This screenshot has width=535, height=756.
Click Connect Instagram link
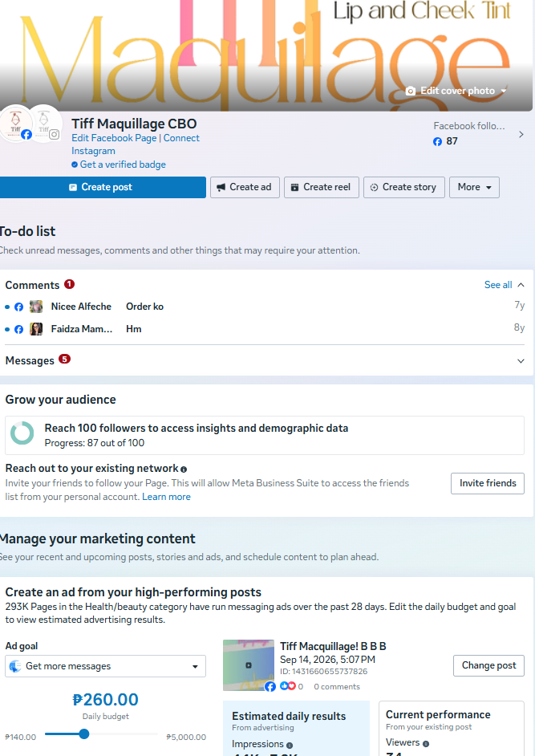pos(136,144)
